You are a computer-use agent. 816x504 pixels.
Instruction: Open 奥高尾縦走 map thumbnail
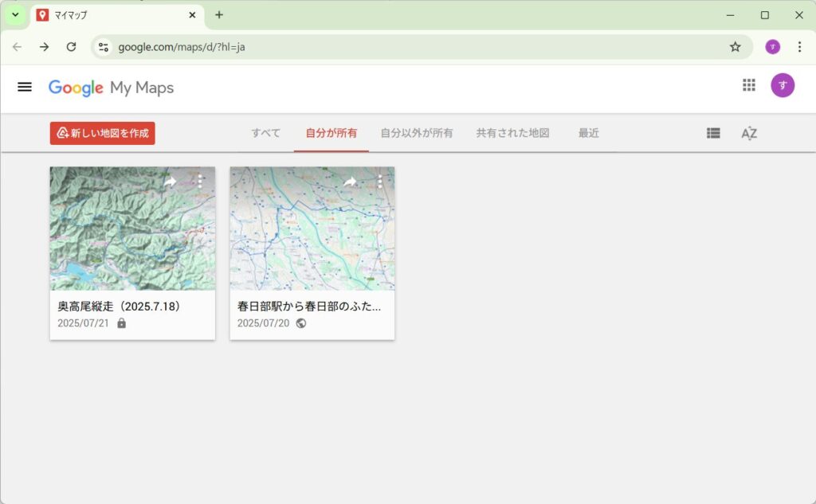pyautogui.click(x=132, y=229)
